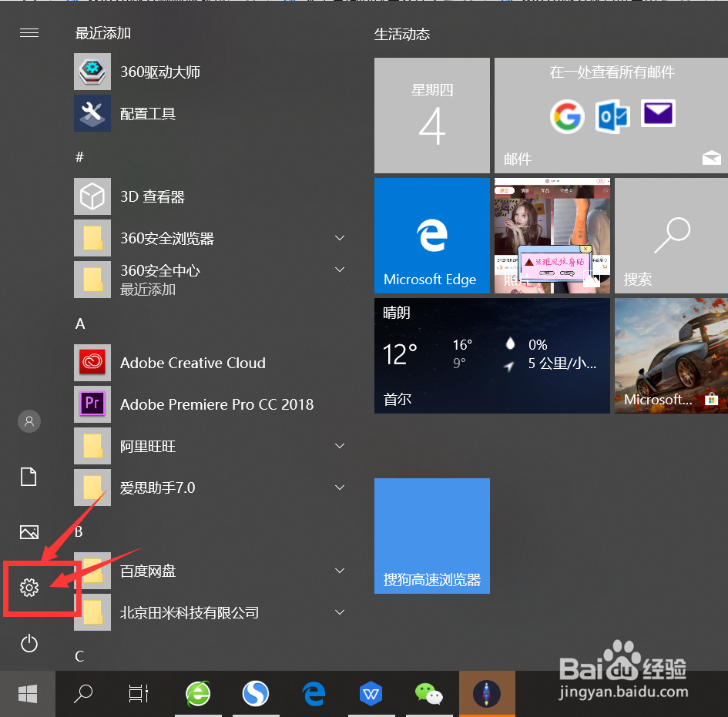The image size is (728, 717).
Task: Open taskbar search magnifier
Action: 83,694
